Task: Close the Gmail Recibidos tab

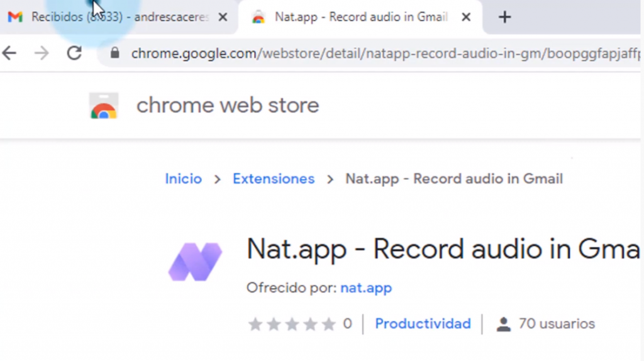Action: click(x=223, y=17)
